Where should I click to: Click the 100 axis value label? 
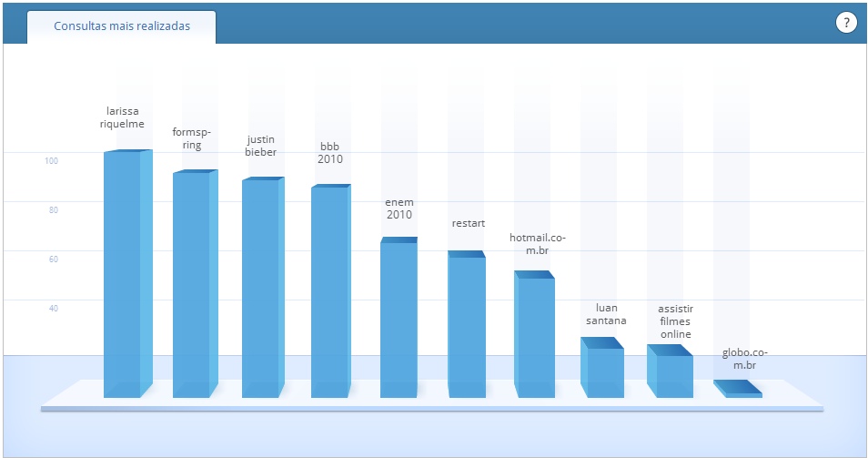[52, 161]
